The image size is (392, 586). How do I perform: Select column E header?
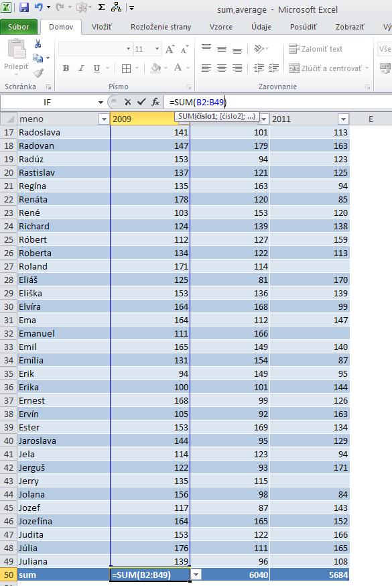coord(371,119)
